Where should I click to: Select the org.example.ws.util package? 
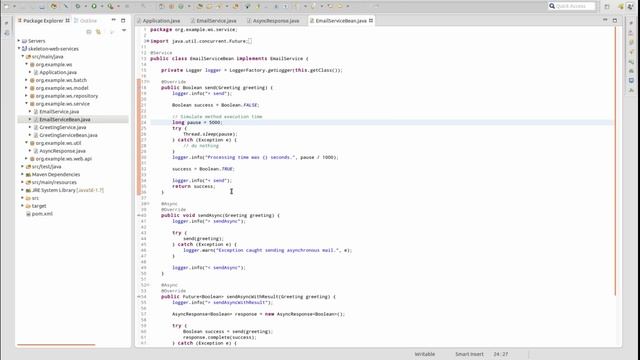pyautogui.click(x=58, y=143)
